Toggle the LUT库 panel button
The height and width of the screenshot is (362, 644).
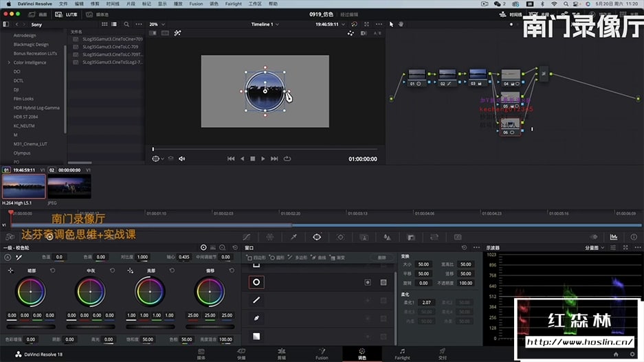point(65,14)
